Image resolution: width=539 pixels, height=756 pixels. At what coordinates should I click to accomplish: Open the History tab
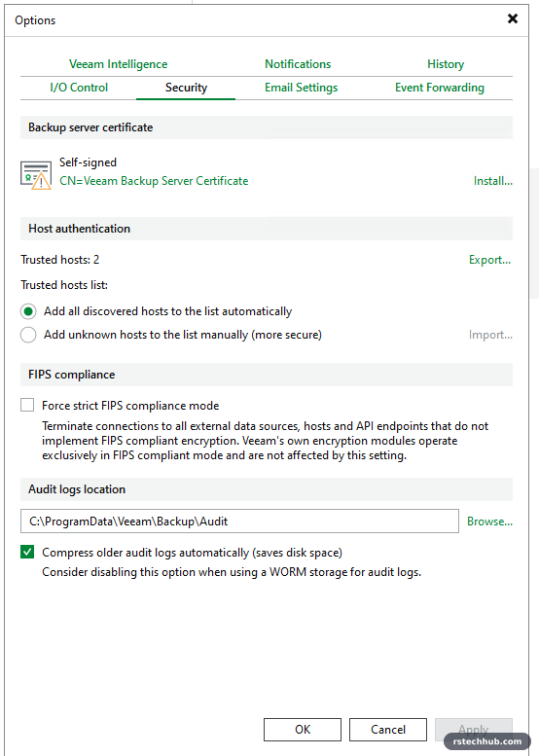tap(446, 64)
